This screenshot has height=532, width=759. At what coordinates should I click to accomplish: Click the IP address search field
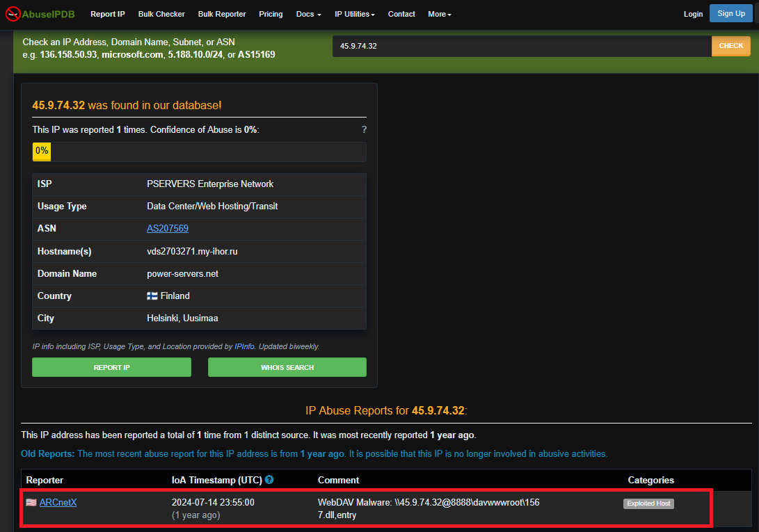522,46
